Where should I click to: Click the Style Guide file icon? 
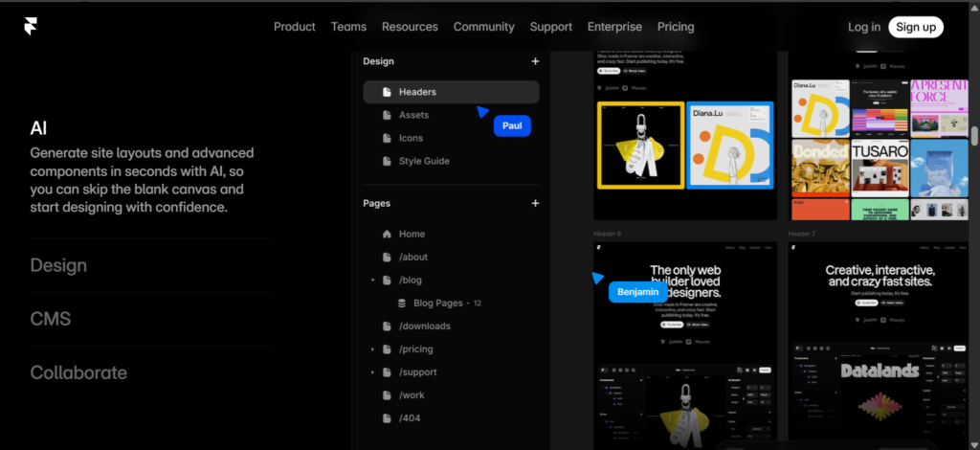coord(387,161)
